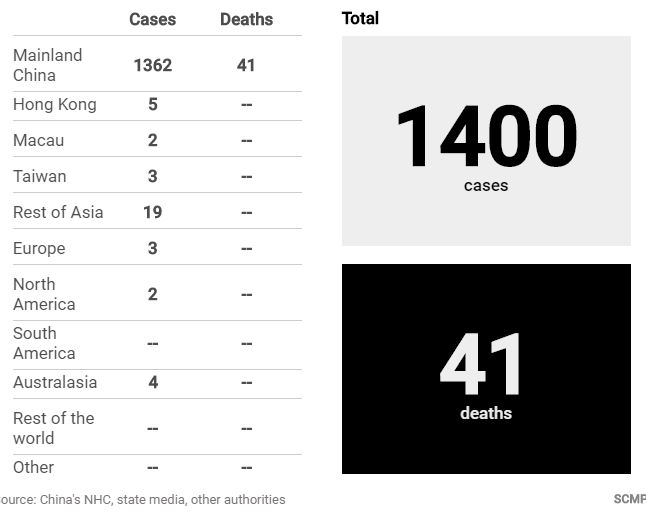The height and width of the screenshot is (513, 646).
Task: Click the black 41 deaths panel
Action: click(486, 369)
